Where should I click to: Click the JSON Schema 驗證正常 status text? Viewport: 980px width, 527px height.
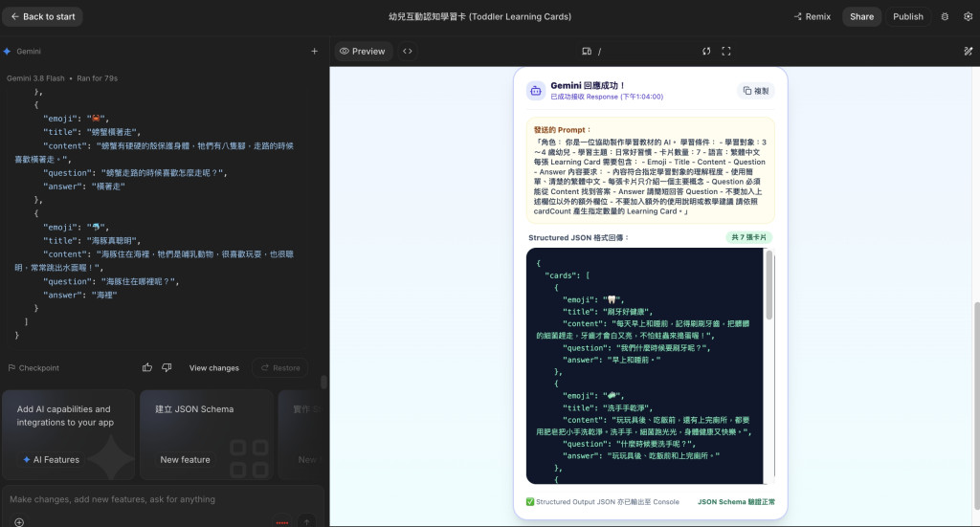click(x=736, y=501)
